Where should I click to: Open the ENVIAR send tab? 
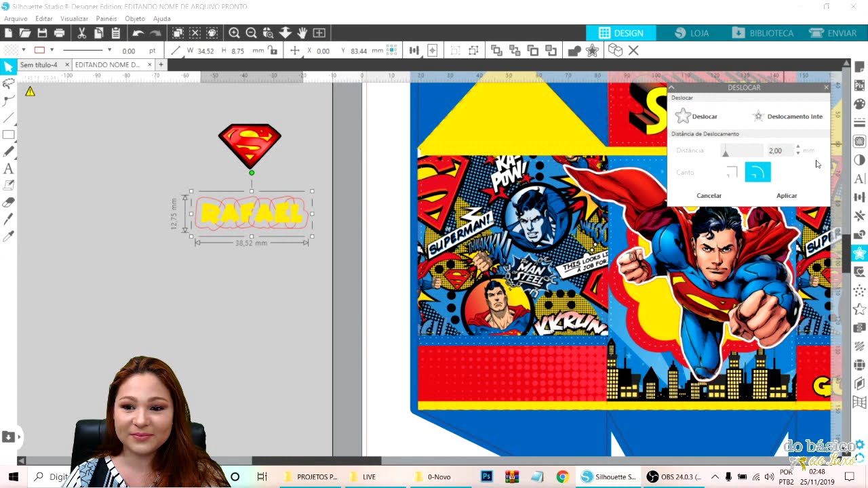(833, 33)
